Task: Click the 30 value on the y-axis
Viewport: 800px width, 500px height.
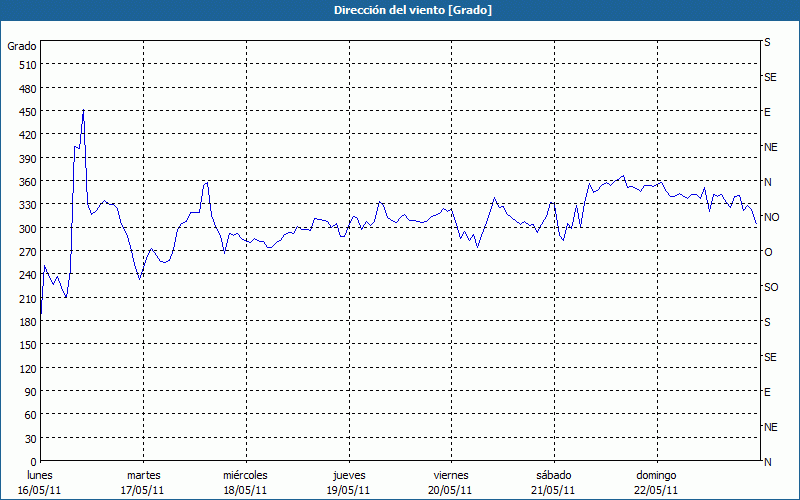Action: [x=30, y=439]
